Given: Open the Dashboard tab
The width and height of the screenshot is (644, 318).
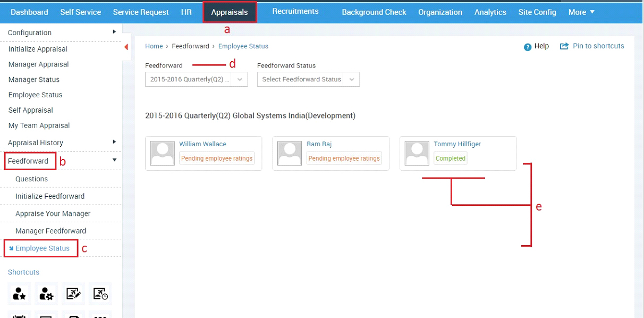Looking at the screenshot, I should coord(29,12).
